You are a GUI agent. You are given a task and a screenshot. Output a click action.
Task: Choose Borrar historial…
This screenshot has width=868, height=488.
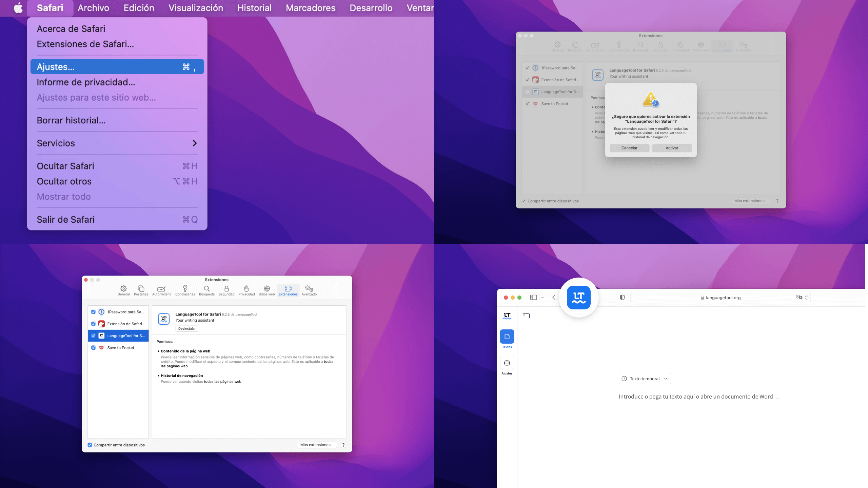(x=117, y=120)
